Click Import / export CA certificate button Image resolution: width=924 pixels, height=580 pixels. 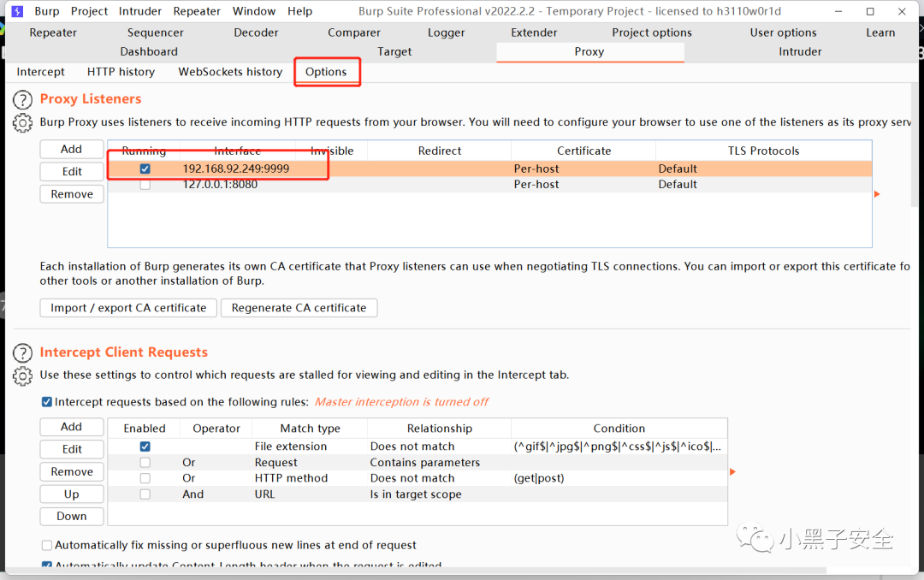pyautogui.click(x=127, y=308)
